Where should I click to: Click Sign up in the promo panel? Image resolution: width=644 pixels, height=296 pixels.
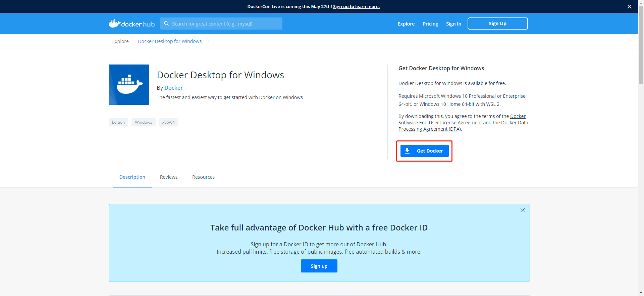[319, 266]
